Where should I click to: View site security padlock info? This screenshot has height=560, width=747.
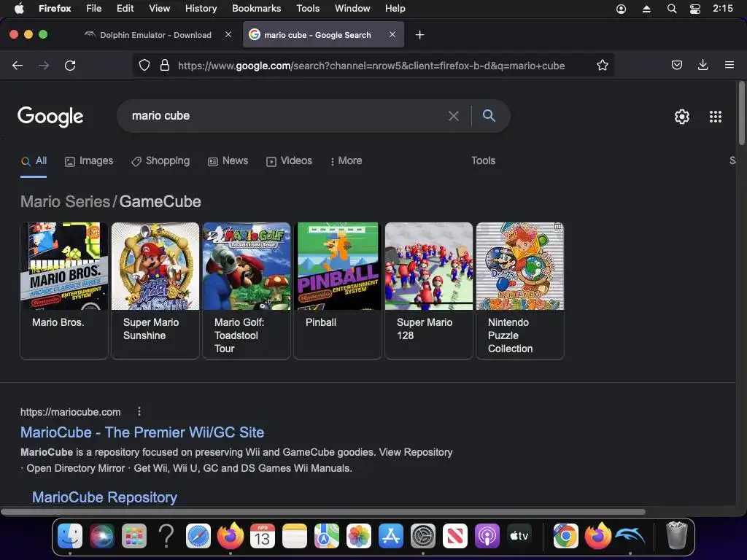(x=165, y=65)
